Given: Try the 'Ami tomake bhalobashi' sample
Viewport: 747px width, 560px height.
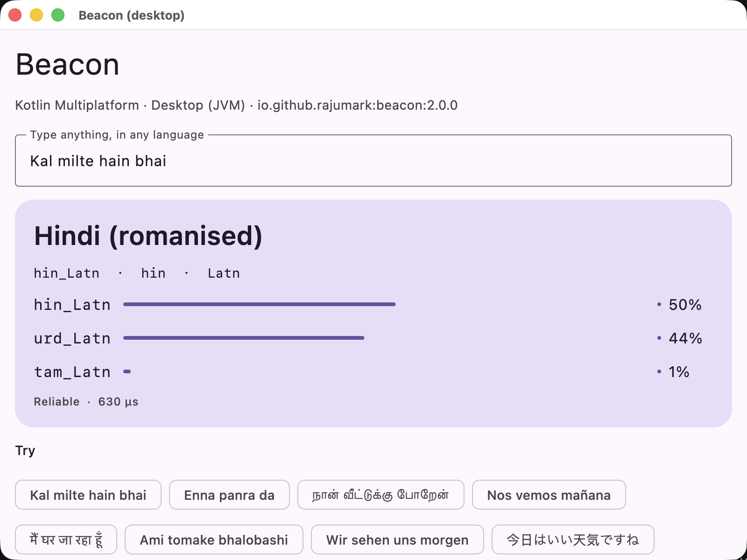Looking at the screenshot, I should coord(214,539).
